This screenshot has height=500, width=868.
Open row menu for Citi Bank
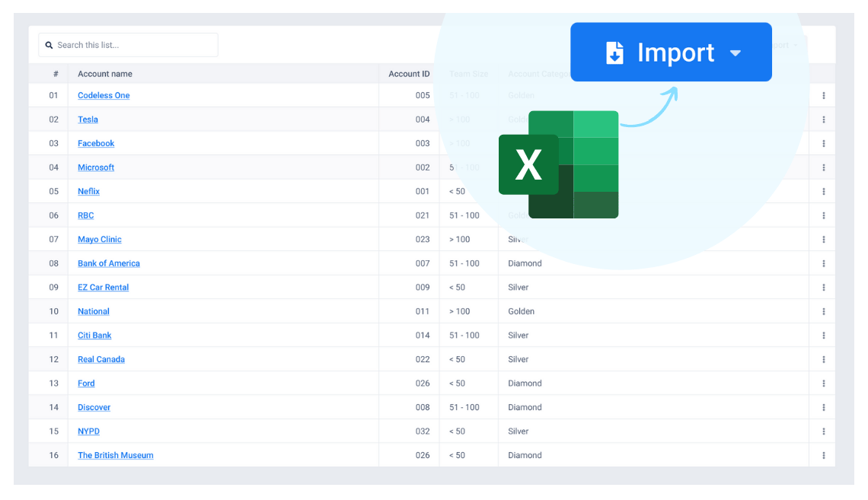(x=824, y=335)
